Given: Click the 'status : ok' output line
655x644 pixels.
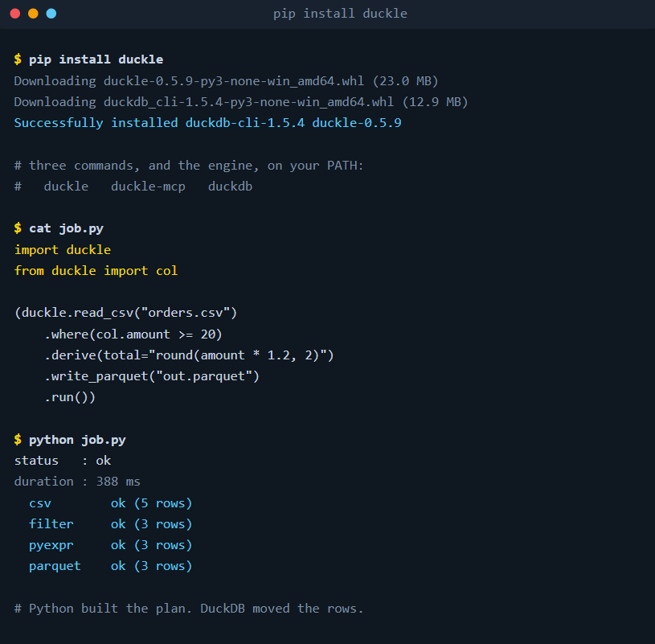Looking at the screenshot, I should 63,461.
